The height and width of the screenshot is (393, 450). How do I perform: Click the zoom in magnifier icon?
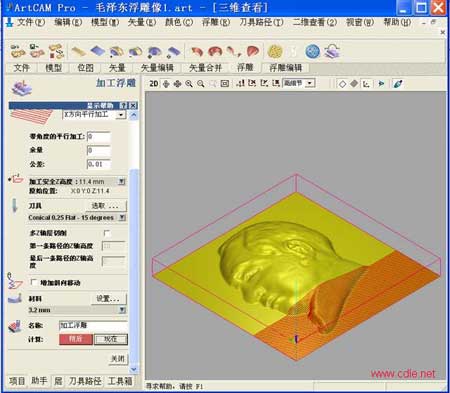point(189,83)
